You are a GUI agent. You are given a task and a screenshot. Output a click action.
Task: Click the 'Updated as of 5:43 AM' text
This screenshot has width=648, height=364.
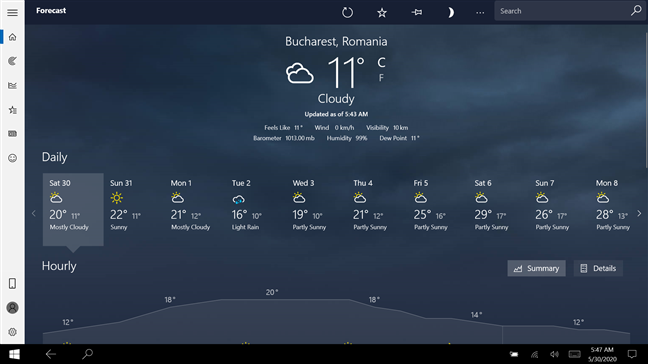pyautogui.click(x=336, y=114)
